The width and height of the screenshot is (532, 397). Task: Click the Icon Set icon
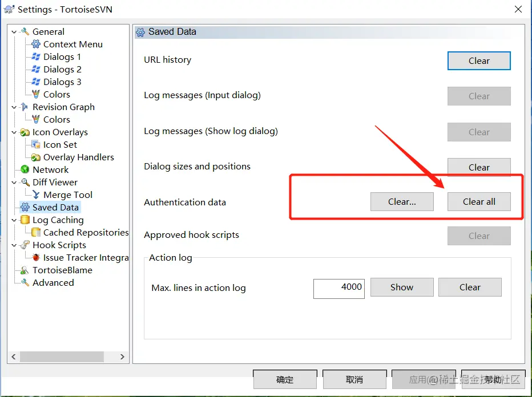point(35,144)
